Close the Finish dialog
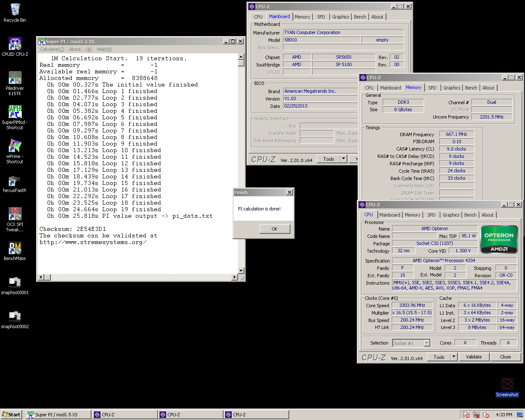This screenshot has height=420, width=525. pyautogui.click(x=290, y=192)
